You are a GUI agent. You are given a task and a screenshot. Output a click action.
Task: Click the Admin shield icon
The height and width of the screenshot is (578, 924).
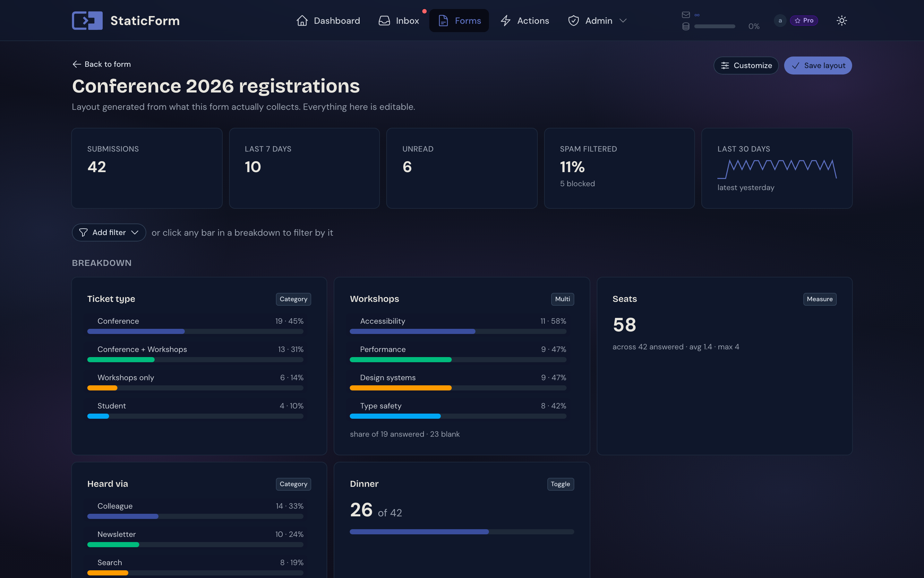(574, 21)
